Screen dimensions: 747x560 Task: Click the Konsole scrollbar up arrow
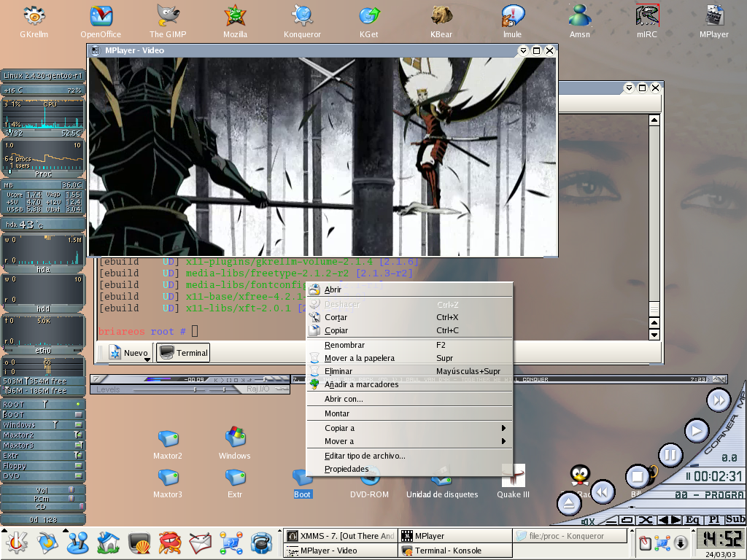(654, 120)
